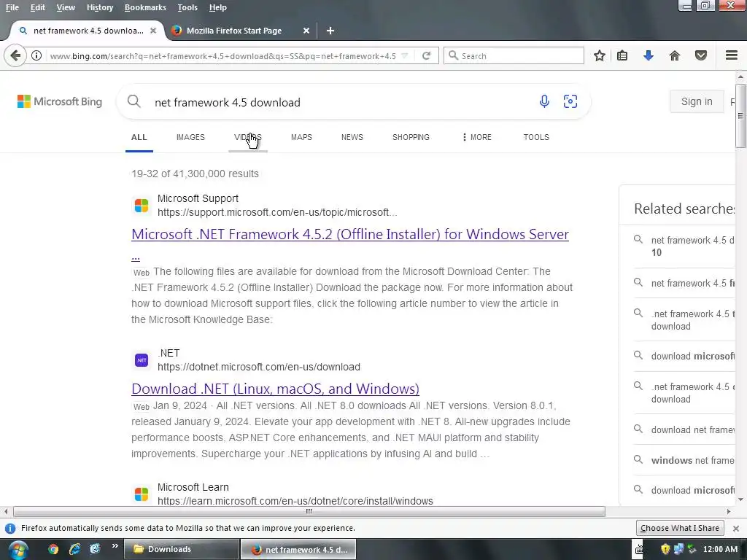Reload the current Bing page
Image resolution: width=747 pixels, height=560 pixels.
tap(426, 55)
